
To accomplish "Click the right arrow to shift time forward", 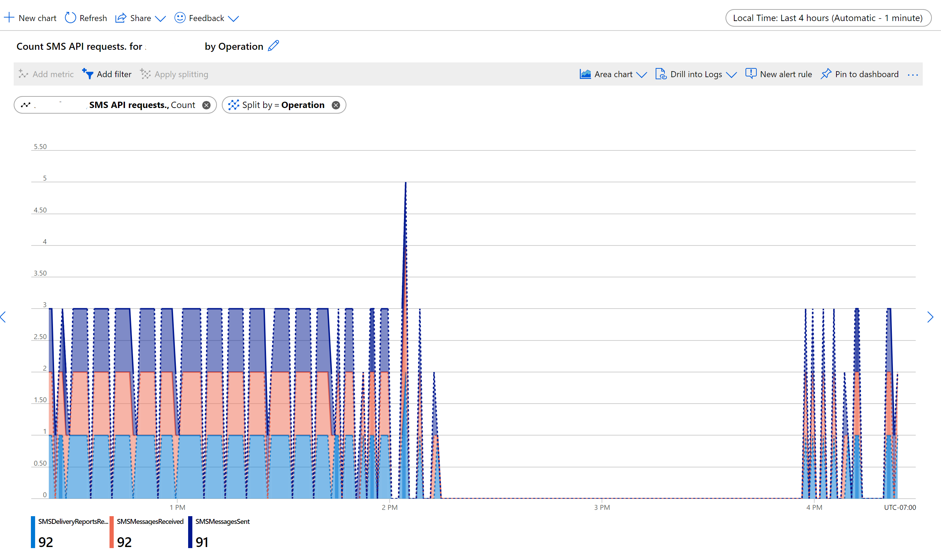I will 930,317.
